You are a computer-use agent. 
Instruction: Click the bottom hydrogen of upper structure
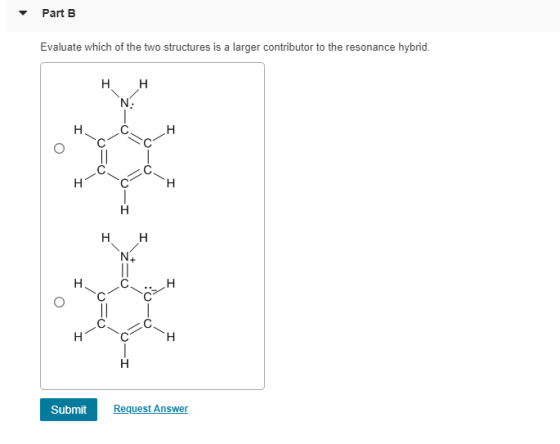(x=124, y=210)
